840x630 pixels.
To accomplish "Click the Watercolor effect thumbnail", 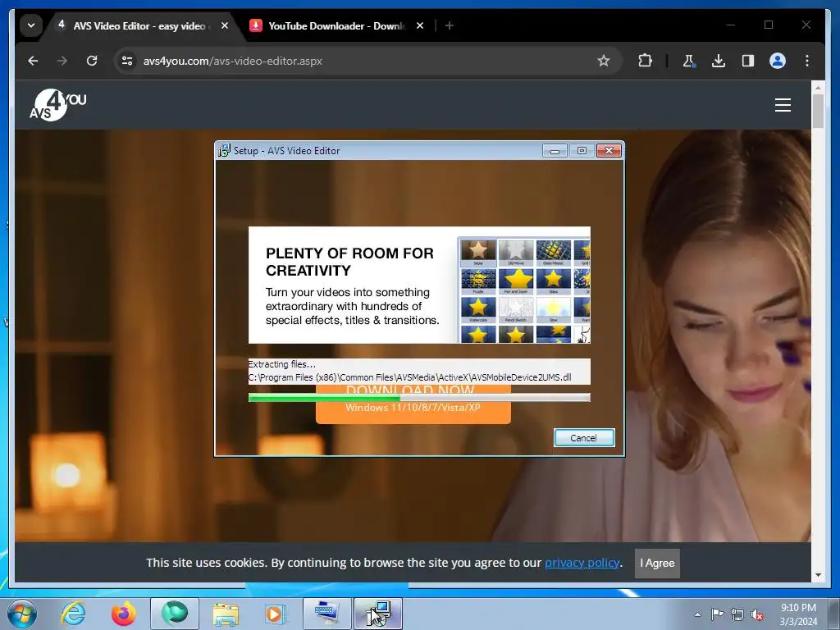I will click(478, 309).
